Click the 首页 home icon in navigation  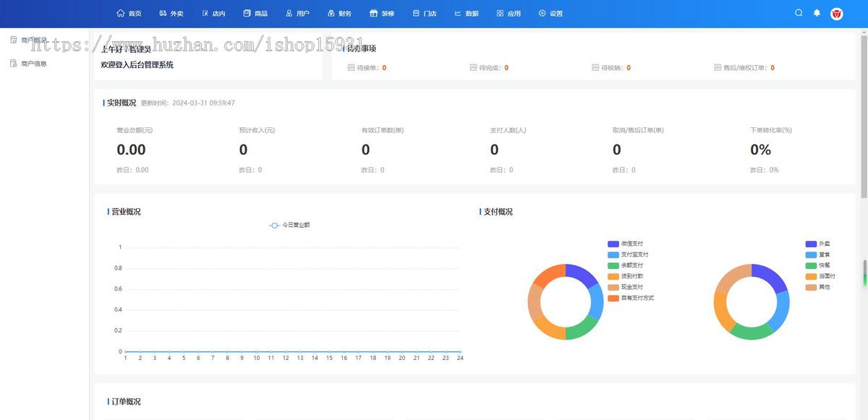point(121,14)
